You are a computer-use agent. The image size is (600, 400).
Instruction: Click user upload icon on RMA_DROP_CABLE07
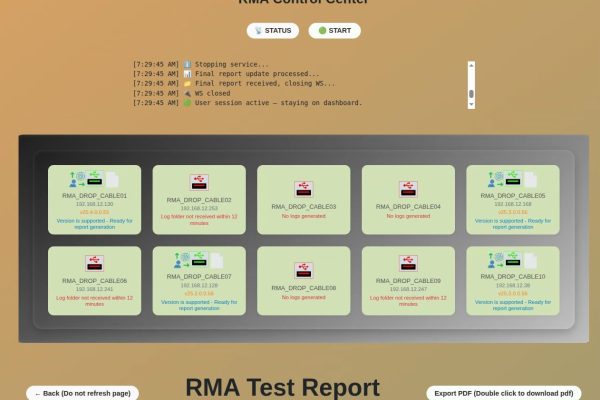[x=181, y=260]
